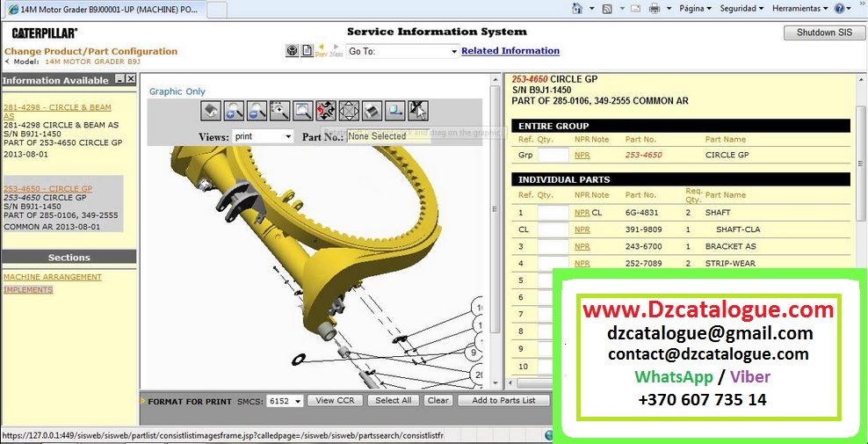Open the browser Print dropdown arrow

pyautogui.click(x=669, y=8)
